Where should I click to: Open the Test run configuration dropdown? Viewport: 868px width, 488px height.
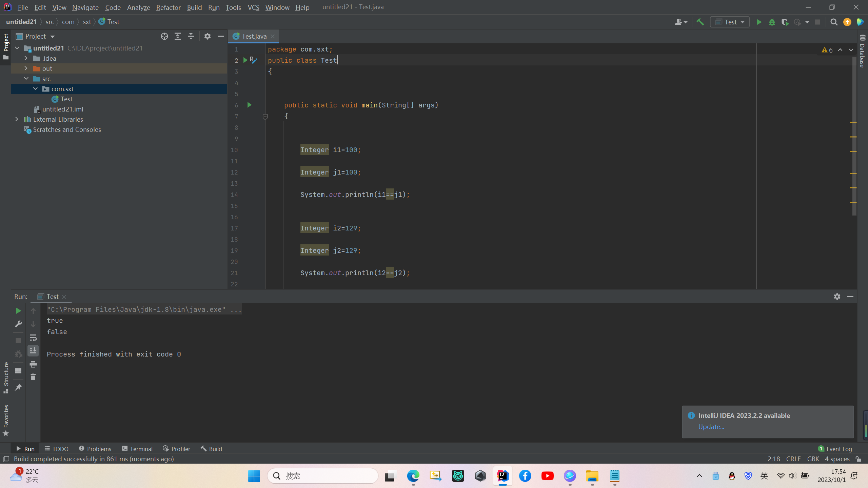point(730,22)
